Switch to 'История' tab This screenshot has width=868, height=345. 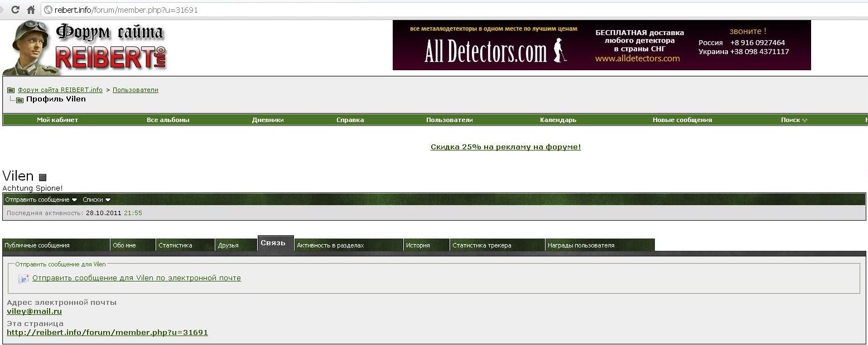[427, 245]
